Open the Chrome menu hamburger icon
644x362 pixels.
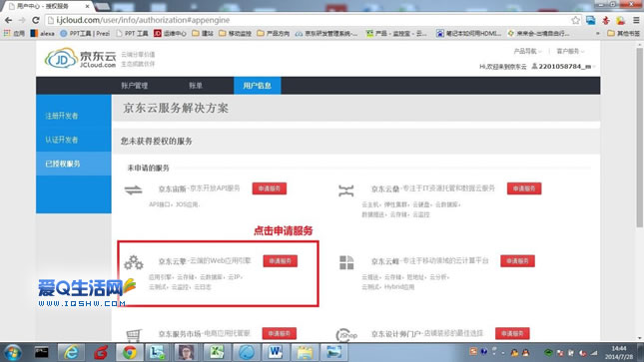click(x=636, y=20)
